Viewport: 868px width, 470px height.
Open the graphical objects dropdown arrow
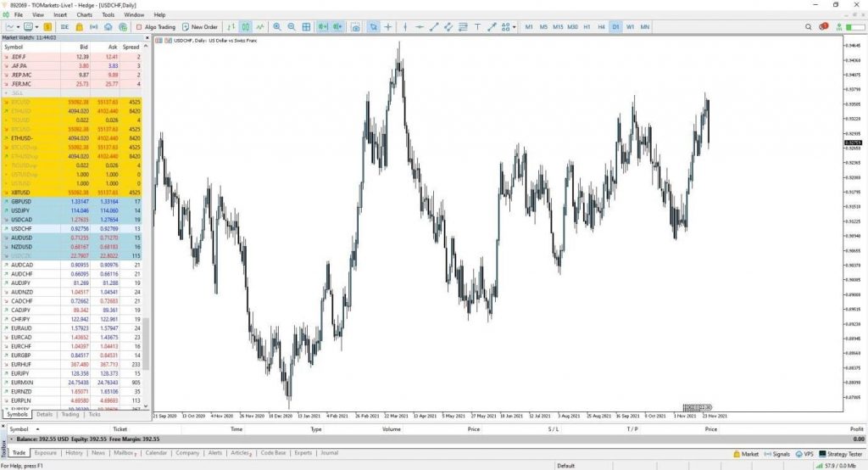pyautogui.click(x=515, y=26)
